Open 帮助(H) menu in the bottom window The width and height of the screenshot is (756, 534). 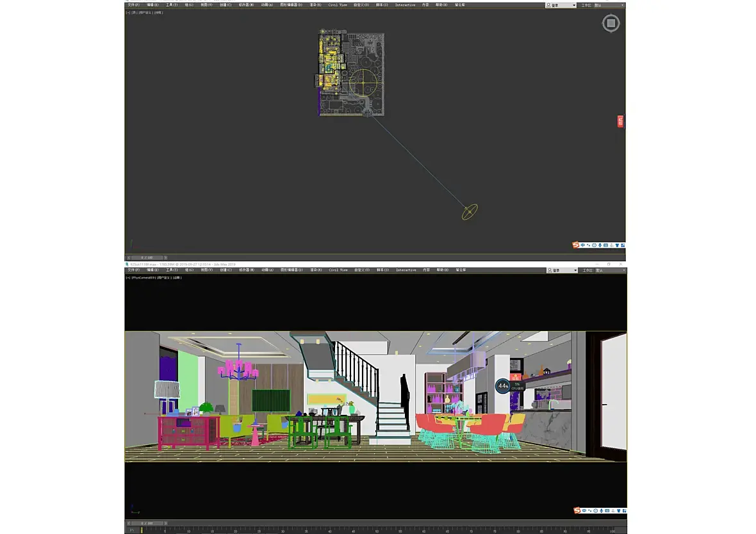[441, 270]
